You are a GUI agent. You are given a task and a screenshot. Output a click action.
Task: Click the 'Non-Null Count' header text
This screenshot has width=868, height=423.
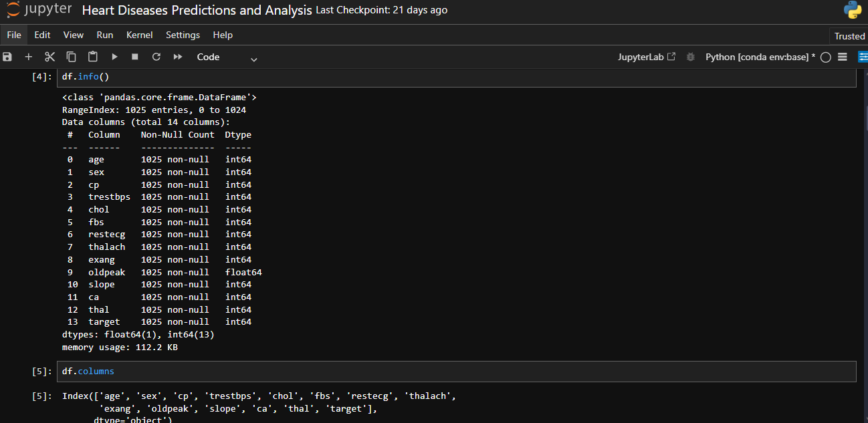coord(177,134)
